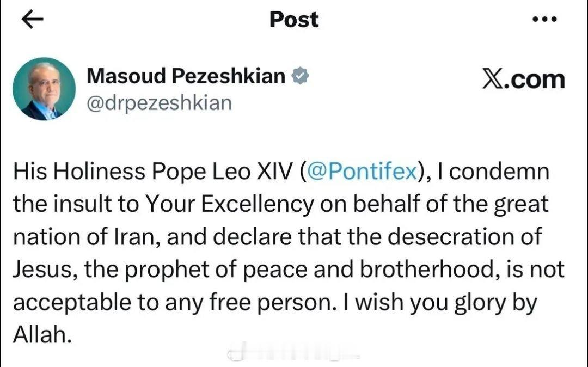Click the word "Excellency" in the post

(259, 205)
